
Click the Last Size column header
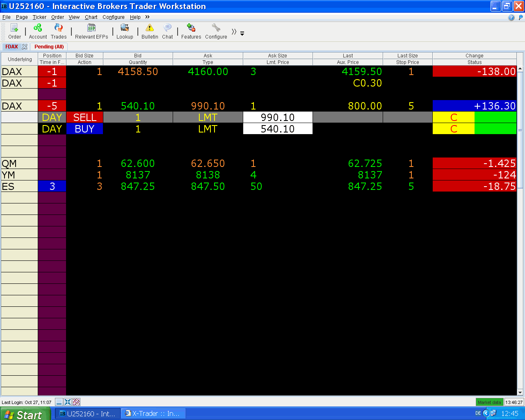[407, 56]
